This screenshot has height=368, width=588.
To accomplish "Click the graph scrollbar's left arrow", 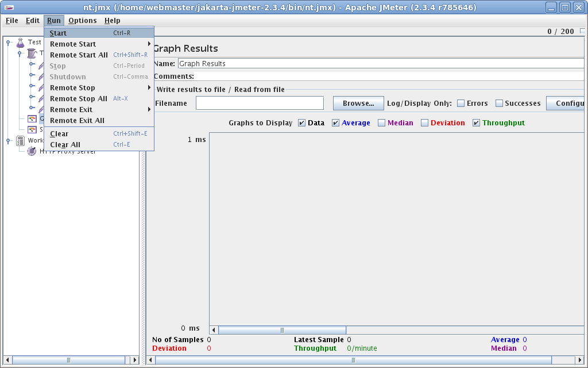I will [x=214, y=330].
